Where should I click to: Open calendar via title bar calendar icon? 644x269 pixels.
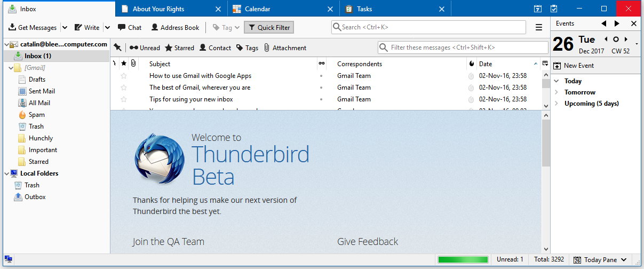click(538, 9)
